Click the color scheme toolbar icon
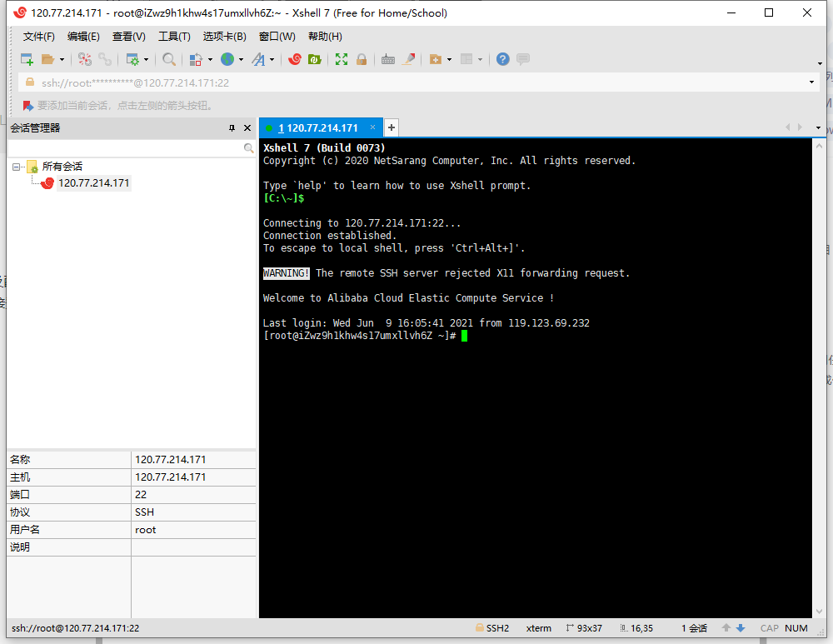This screenshot has height=644, width=833. coord(196,59)
